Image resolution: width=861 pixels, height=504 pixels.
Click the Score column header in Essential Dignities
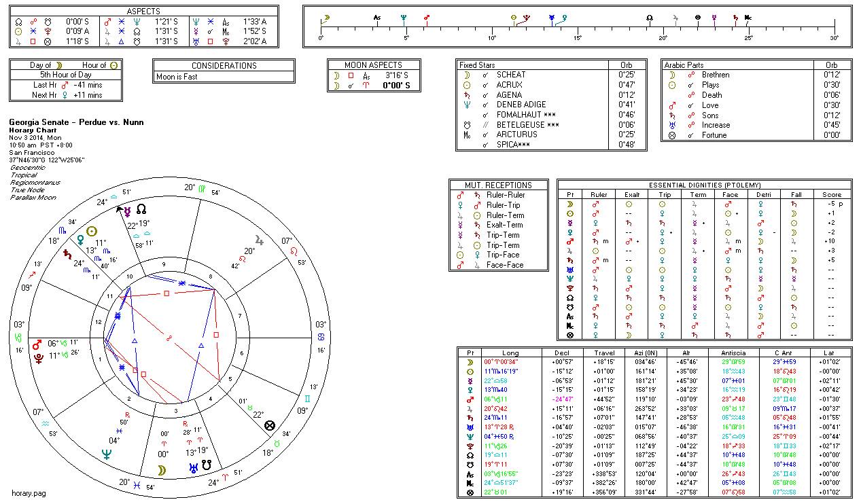[831, 194]
